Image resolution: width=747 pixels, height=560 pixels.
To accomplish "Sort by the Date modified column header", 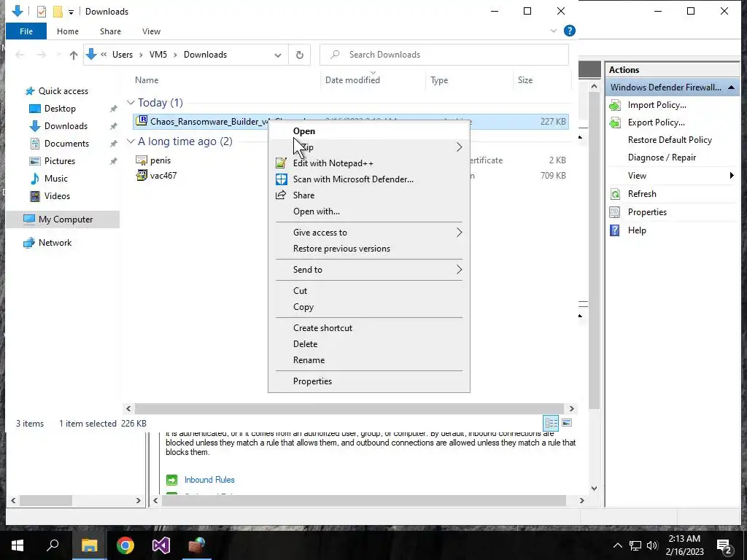I will click(352, 80).
